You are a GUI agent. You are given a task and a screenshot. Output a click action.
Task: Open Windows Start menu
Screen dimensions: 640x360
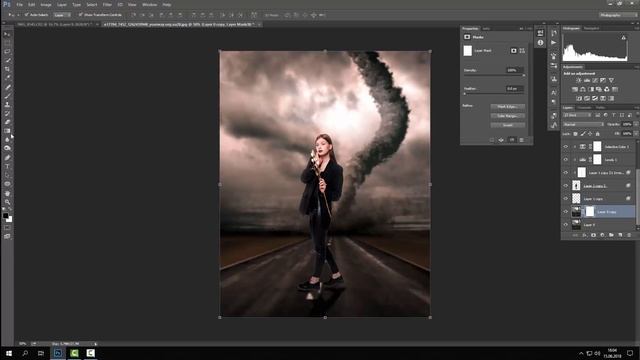9,353
